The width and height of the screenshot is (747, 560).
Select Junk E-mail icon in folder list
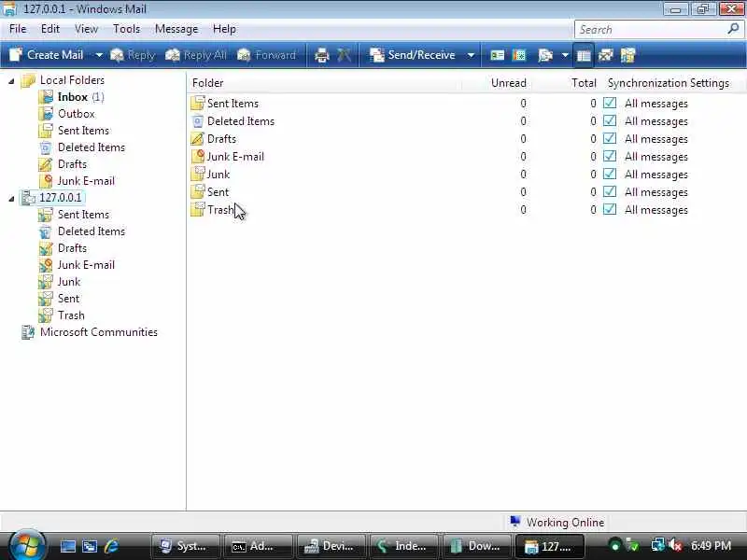pyautogui.click(x=197, y=156)
